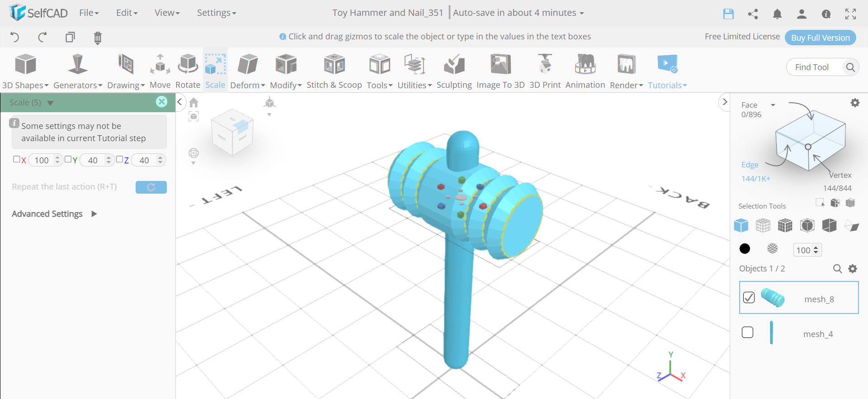
Task: Select the Rotate tool
Action: [x=188, y=71]
